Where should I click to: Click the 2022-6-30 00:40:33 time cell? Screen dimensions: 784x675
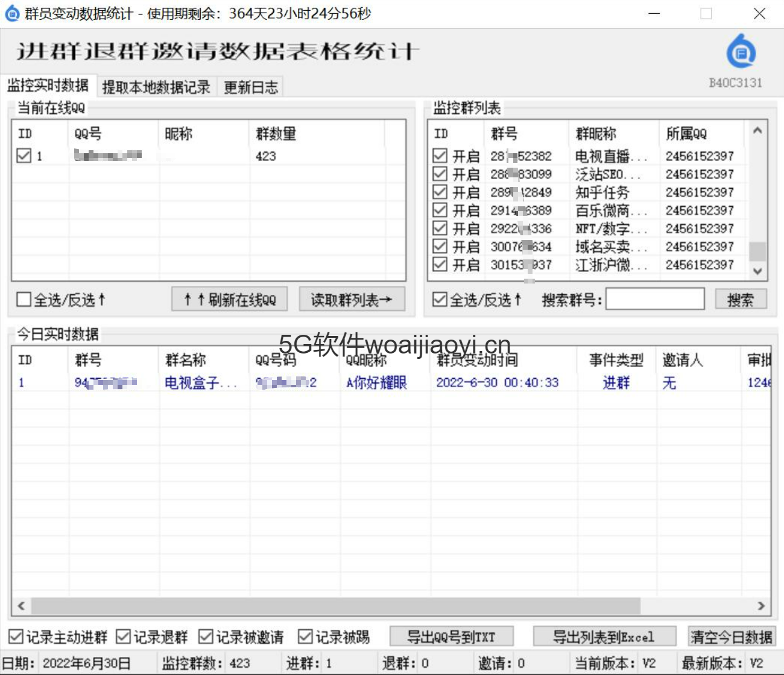point(498,382)
